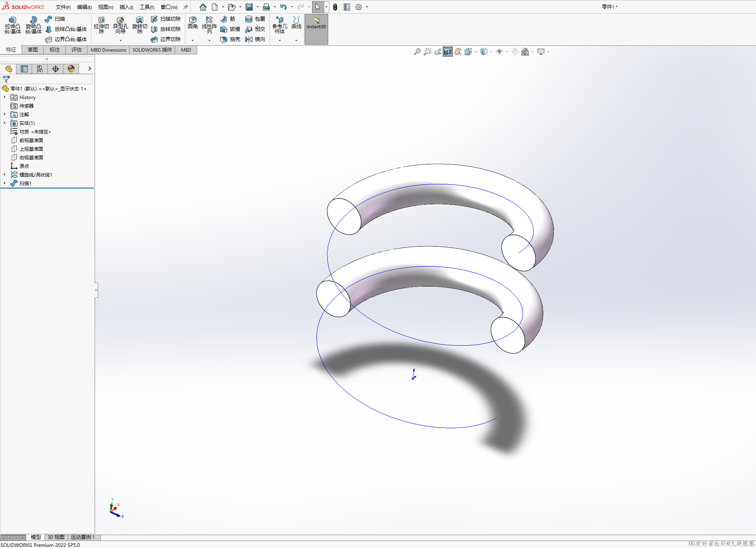Select the 相交 intersect tool
756x548 pixels.
pos(255,29)
